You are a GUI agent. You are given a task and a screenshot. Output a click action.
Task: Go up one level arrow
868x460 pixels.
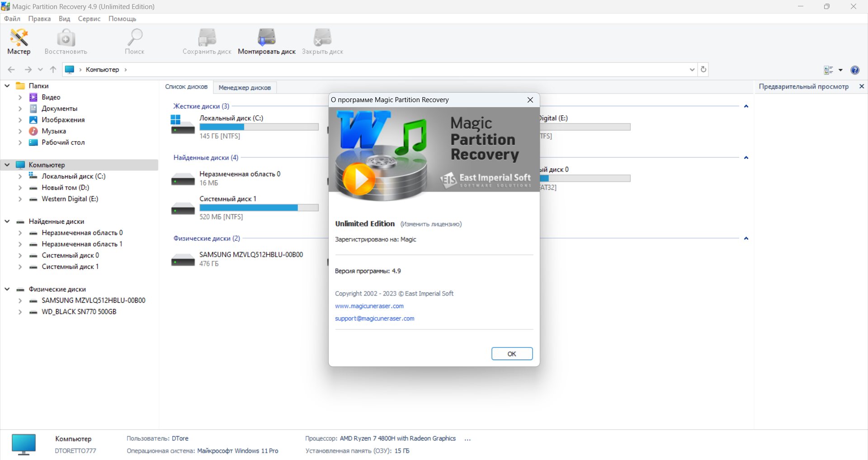click(53, 70)
